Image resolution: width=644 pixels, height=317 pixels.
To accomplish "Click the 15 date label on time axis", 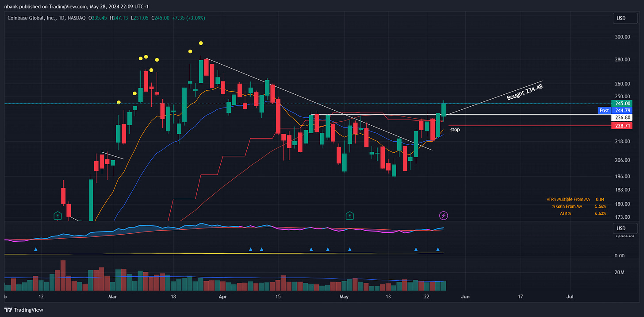I will [x=277, y=296].
